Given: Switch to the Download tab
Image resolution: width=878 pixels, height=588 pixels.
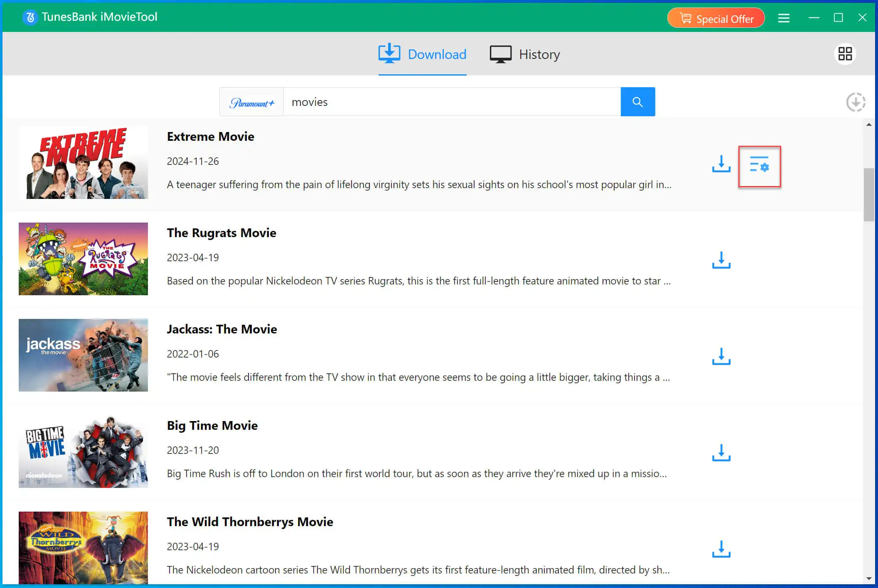Looking at the screenshot, I should [422, 54].
